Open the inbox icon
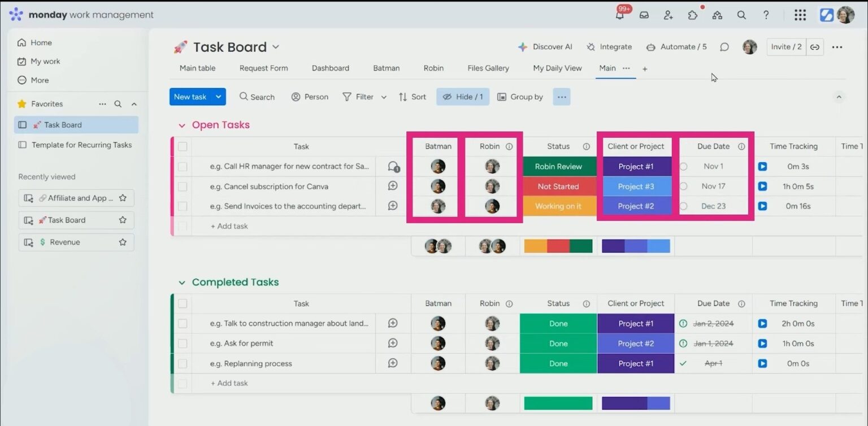The image size is (868, 426). pyautogui.click(x=644, y=15)
